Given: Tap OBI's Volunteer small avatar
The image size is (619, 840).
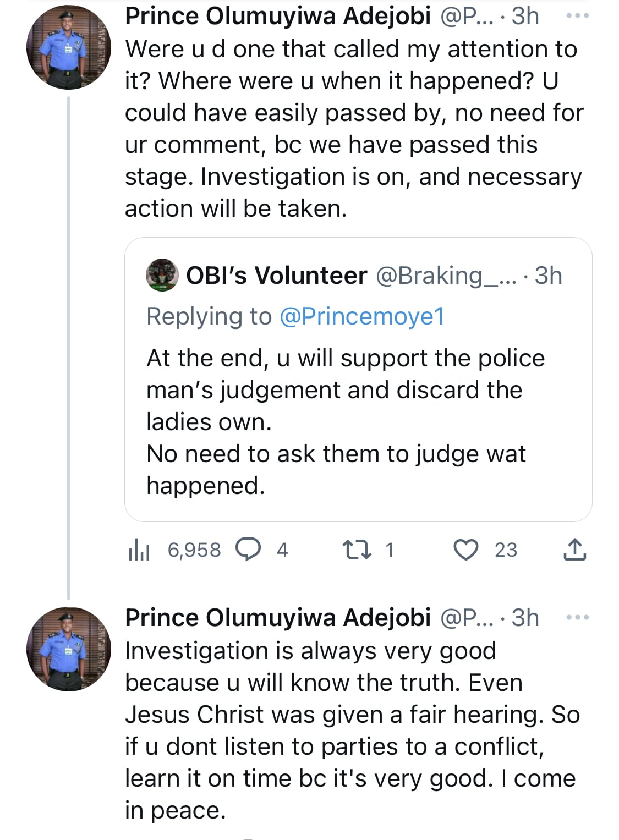Looking at the screenshot, I should click(162, 275).
